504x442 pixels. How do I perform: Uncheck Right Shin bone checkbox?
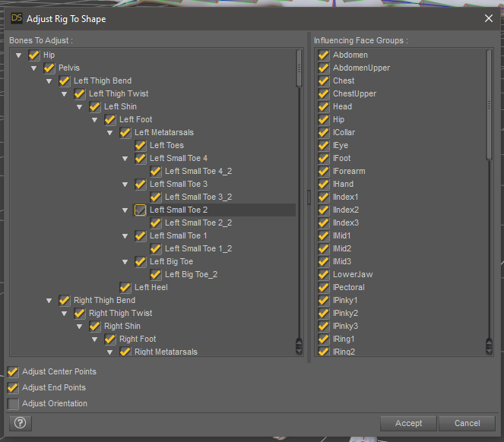[x=94, y=326]
